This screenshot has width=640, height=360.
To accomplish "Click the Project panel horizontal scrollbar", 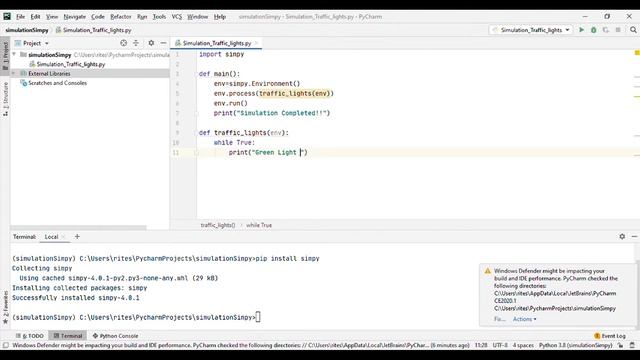I will coord(78,227).
